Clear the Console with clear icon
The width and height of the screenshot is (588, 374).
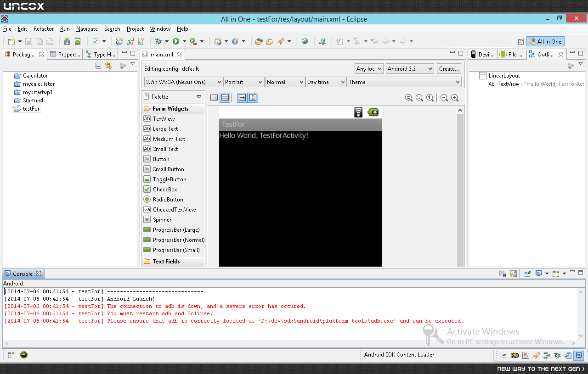[x=503, y=274]
